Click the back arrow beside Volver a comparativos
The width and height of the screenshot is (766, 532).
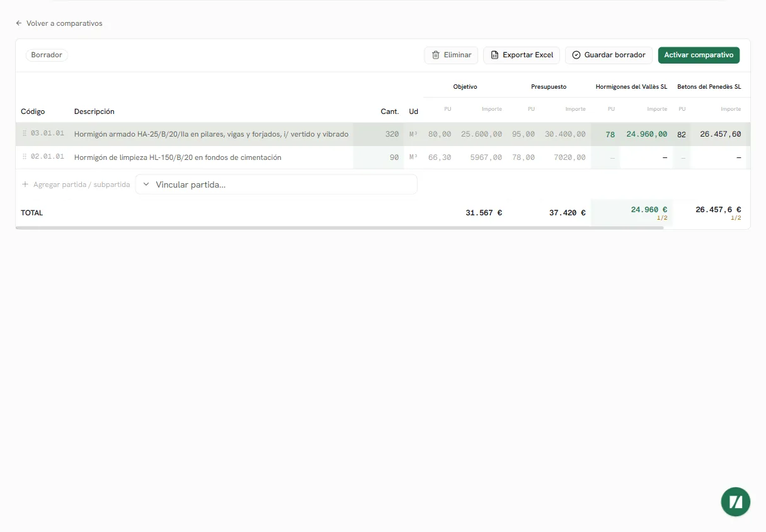[x=19, y=23]
